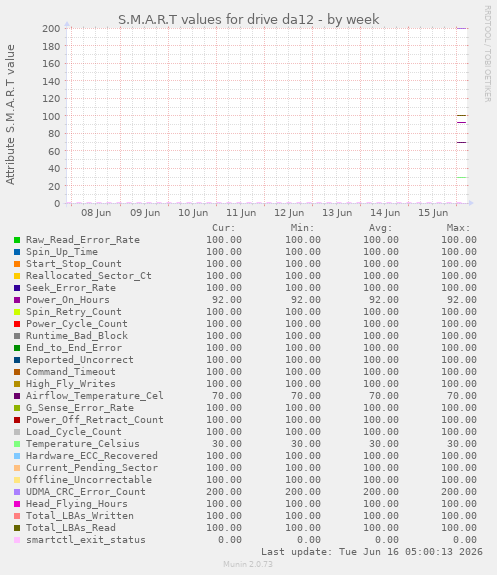Select the Reallocated_Sector_Ct legend label
497x575 pixels.
pyautogui.click(x=88, y=276)
